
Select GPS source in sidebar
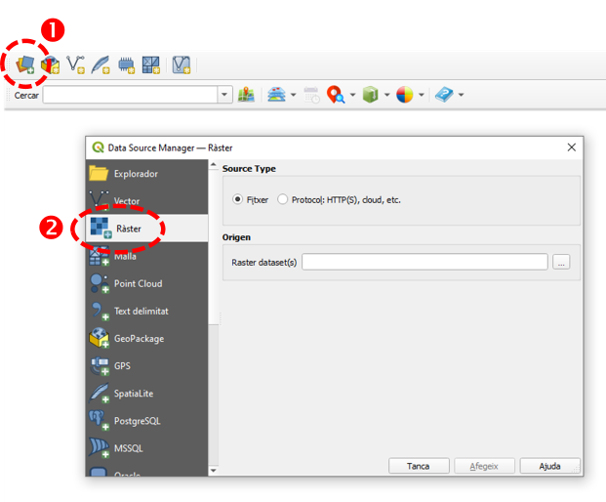147,366
